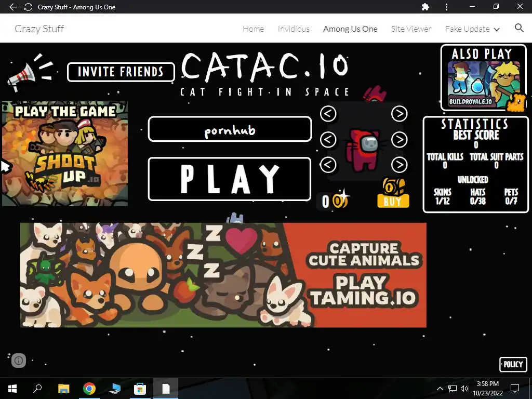Open the Site Viewer nav item
Image resolution: width=532 pixels, height=399 pixels.
click(x=411, y=29)
